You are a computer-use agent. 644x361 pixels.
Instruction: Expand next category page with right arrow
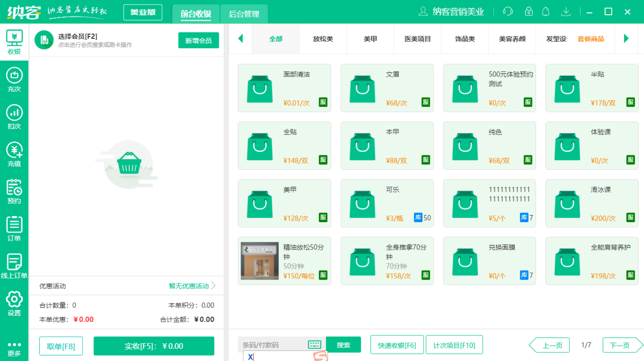click(626, 39)
